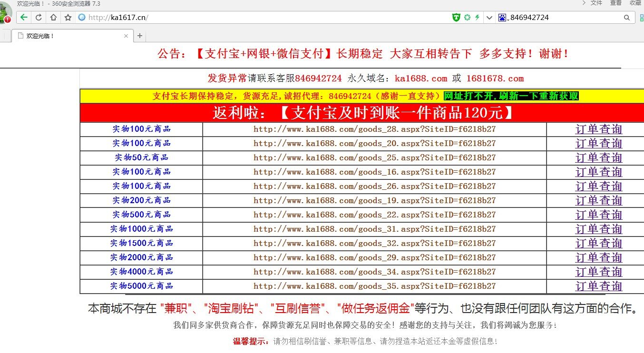Click the 实物4000元商品 cell
Image resolution: width=644 pixels, height=353 pixels.
point(142,272)
